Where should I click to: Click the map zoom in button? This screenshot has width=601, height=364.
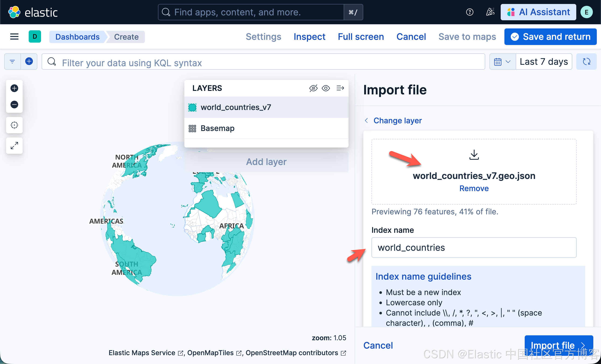[x=14, y=88]
